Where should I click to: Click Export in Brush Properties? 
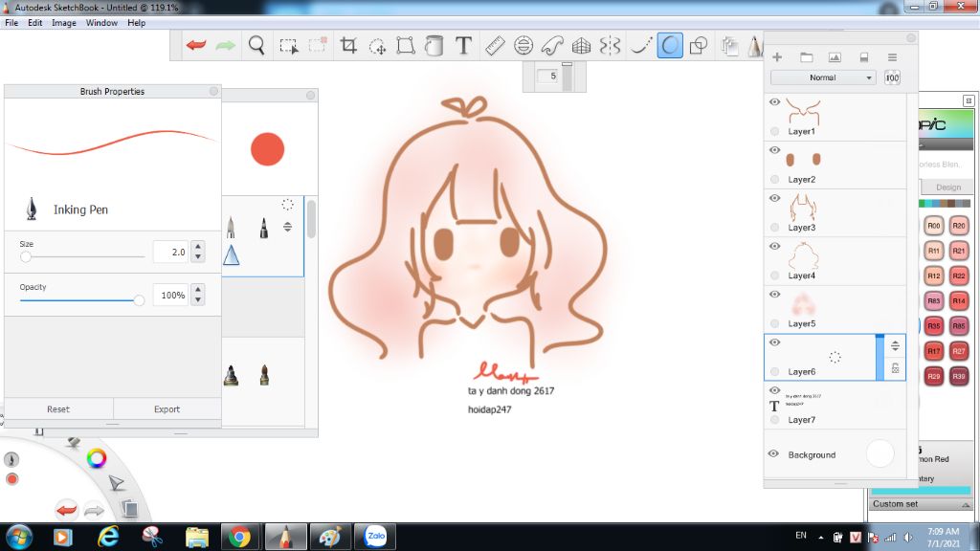[x=167, y=409]
